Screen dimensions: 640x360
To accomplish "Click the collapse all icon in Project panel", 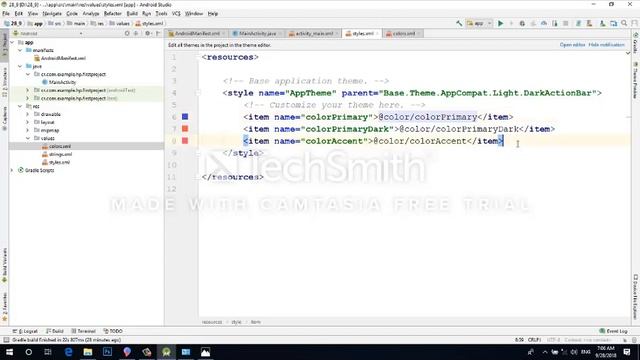I will 136,33.
